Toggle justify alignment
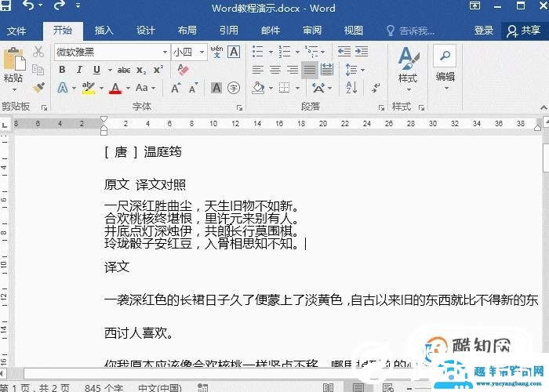This screenshot has width=549, height=392. [310, 70]
